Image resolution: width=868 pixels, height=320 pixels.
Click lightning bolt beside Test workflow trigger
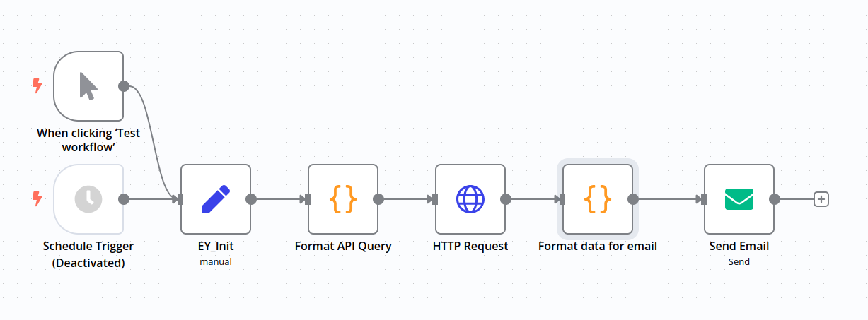pyautogui.click(x=37, y=86)
